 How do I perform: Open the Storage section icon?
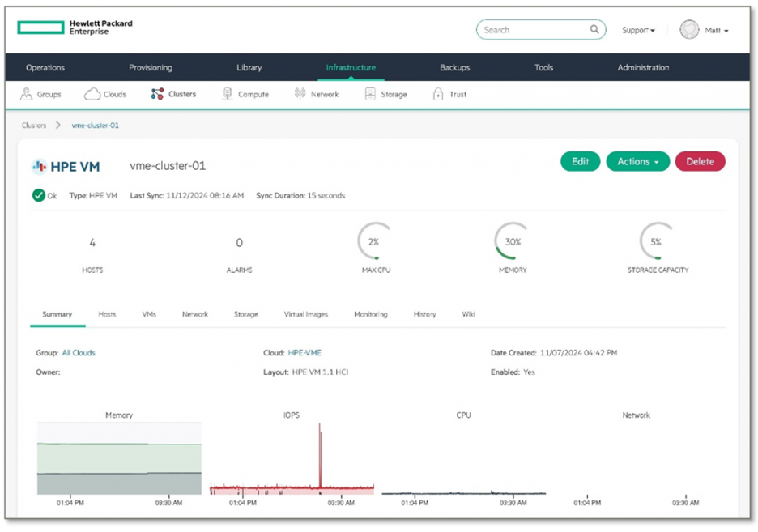370,94
